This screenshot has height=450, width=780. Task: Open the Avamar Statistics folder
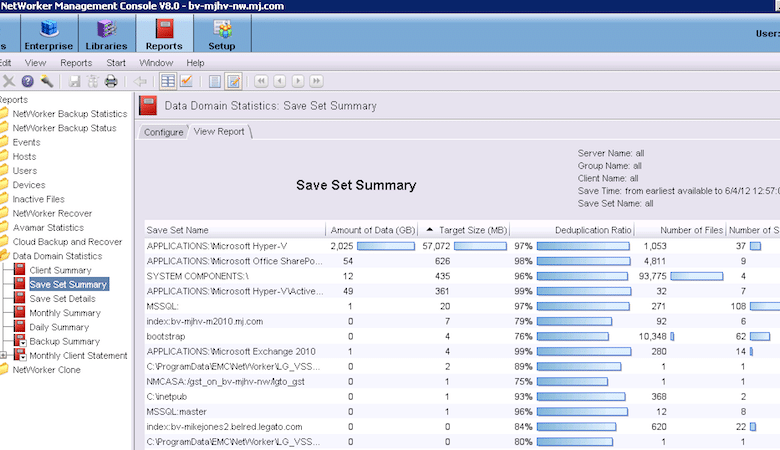click(x=48, y=228)
